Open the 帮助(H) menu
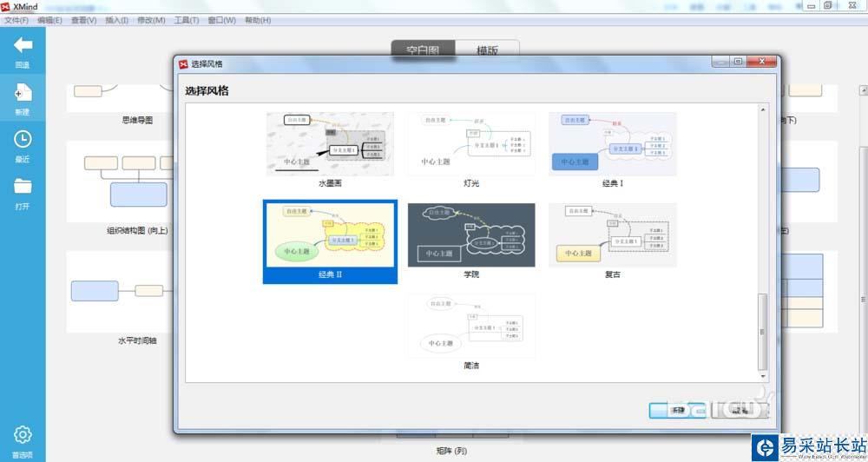The width and height of the screenshot is (868, 462). point(258,20)
